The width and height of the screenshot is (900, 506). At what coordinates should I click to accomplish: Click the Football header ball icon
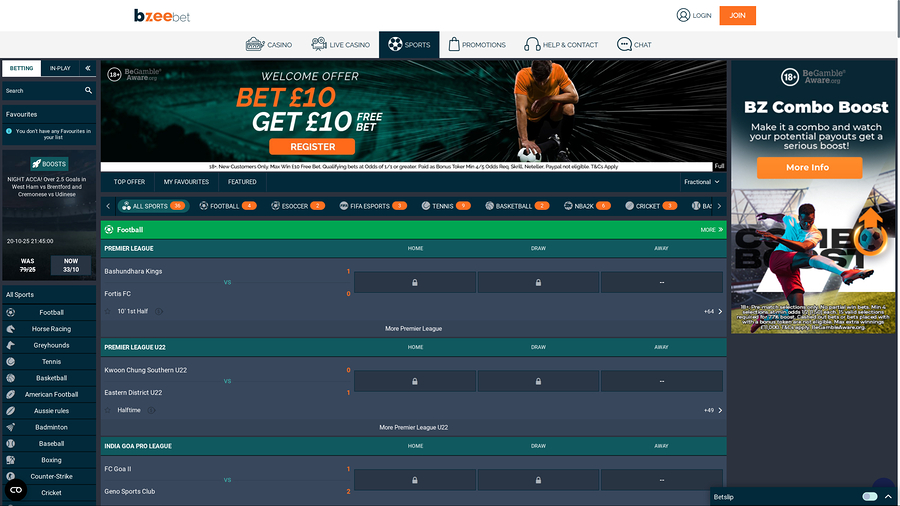[x=109, y=229]
